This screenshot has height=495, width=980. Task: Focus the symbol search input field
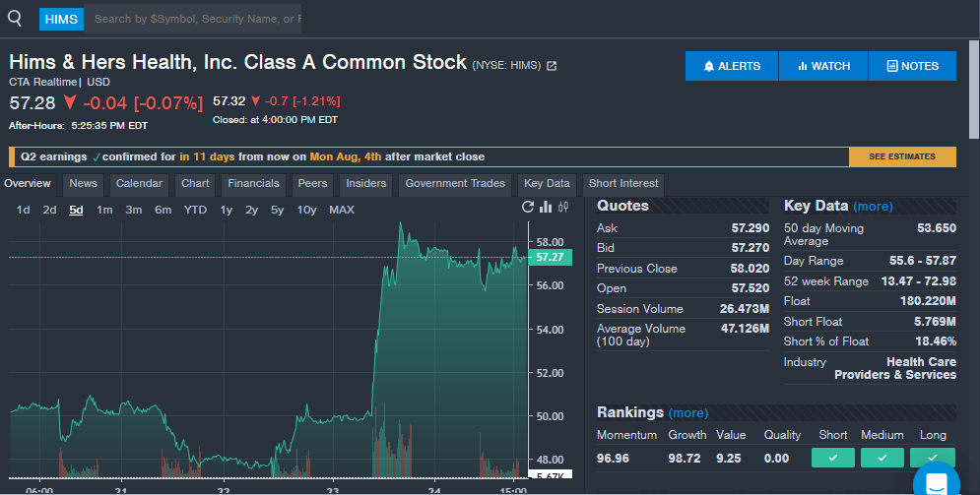coord(192,19)
